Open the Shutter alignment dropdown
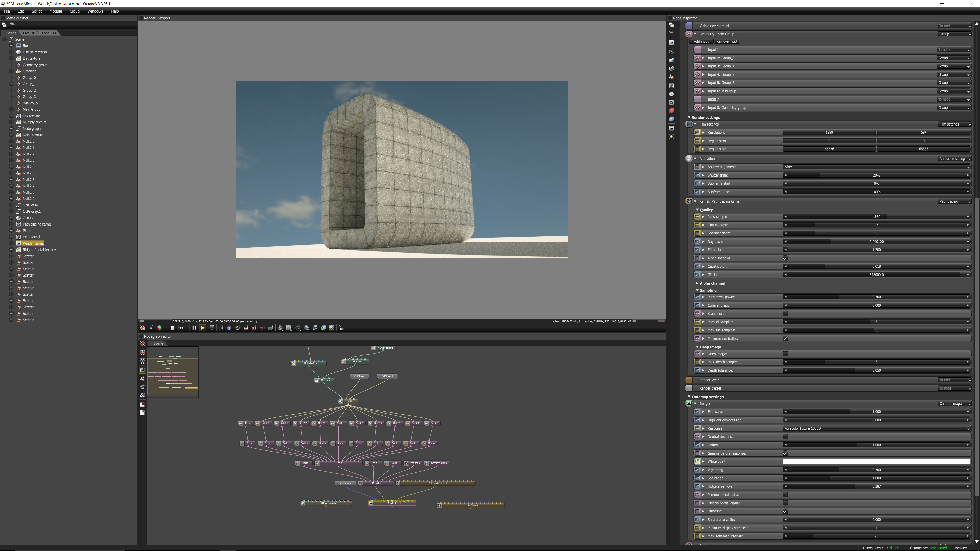The image size is (980, 551). [x=876, y=167]
